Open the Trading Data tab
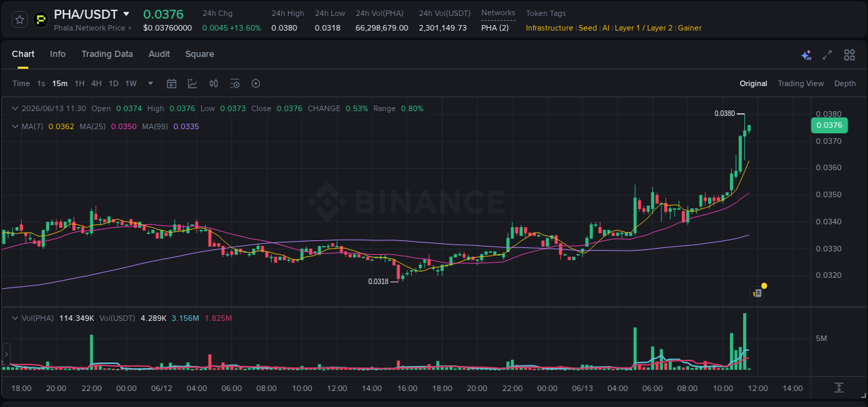This screenshot has width=868, height=407. coord(107,54)
